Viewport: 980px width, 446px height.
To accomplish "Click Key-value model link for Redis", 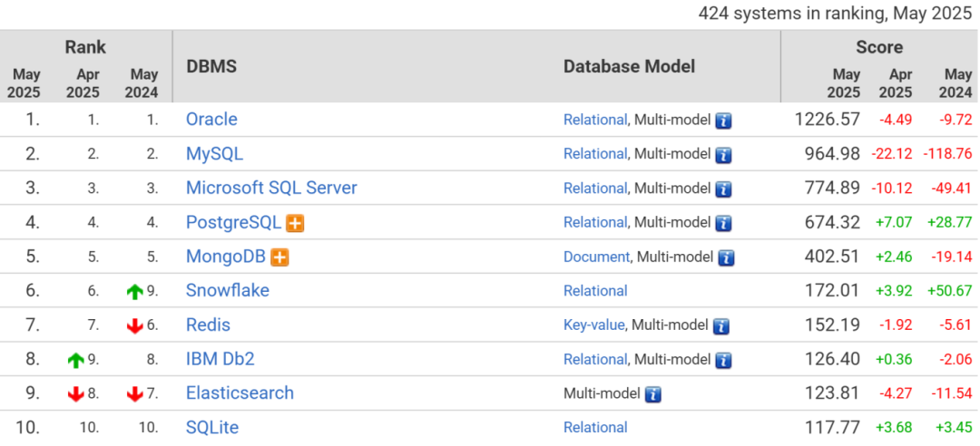I will 593,325.
